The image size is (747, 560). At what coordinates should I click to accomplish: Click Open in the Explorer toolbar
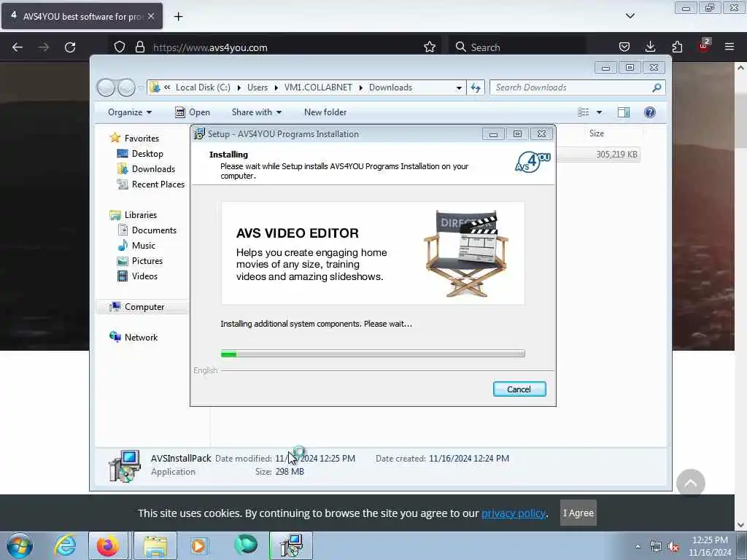[193, 112]
